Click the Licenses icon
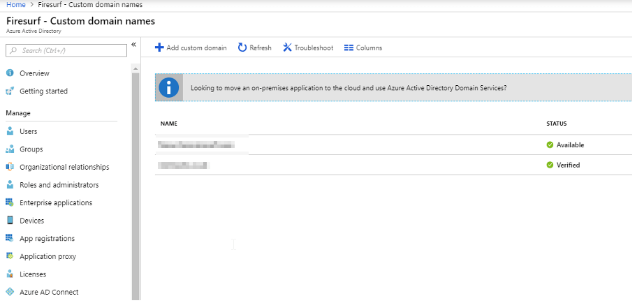This screenshot has height=303, width=644. 10,274
